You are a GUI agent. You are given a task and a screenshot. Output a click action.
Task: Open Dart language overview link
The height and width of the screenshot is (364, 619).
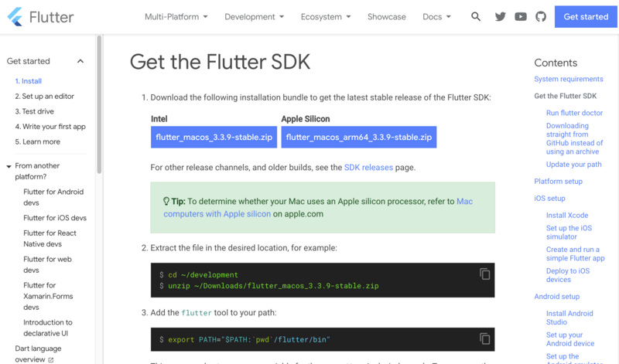coord(38,354)
